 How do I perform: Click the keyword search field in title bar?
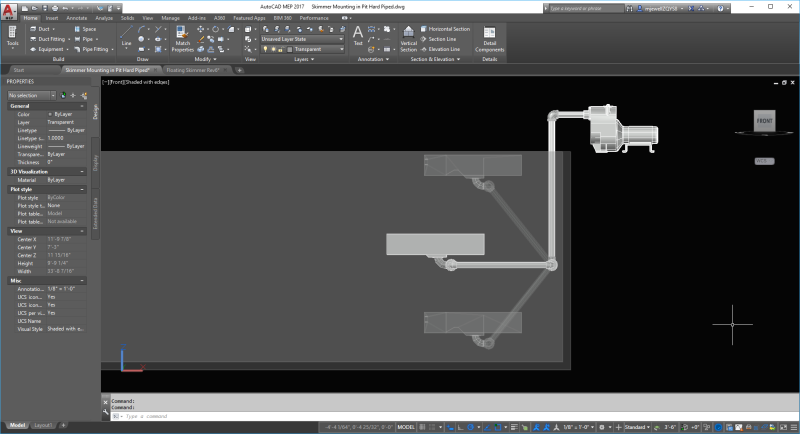pyautogui.click(x=586, y=8)
